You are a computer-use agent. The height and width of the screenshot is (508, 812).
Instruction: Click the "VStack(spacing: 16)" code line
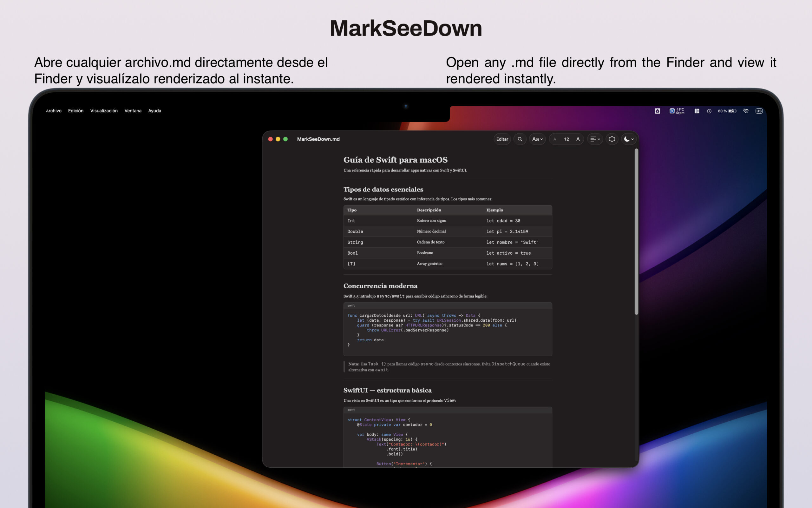pos(392,439)
